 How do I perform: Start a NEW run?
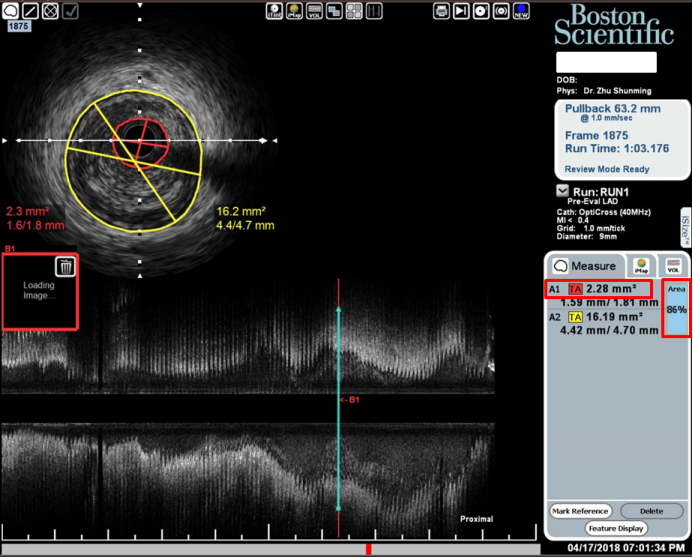click(x=521, y=11)
